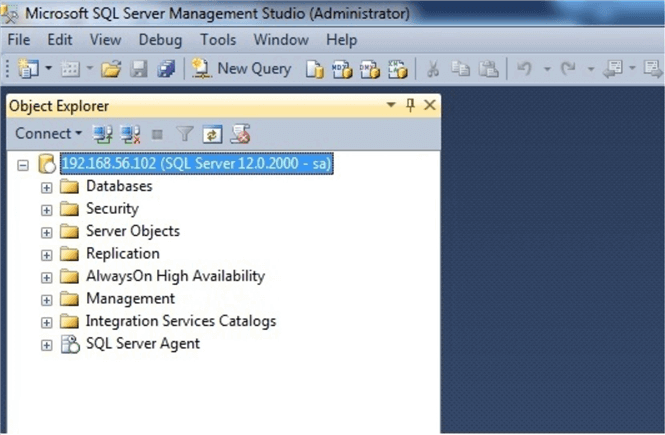The width and height of the screenshot is (665, 435).
Task: Open the Redo history dropdown arrow
Action: pyautogui.click(x=590, y=68)
